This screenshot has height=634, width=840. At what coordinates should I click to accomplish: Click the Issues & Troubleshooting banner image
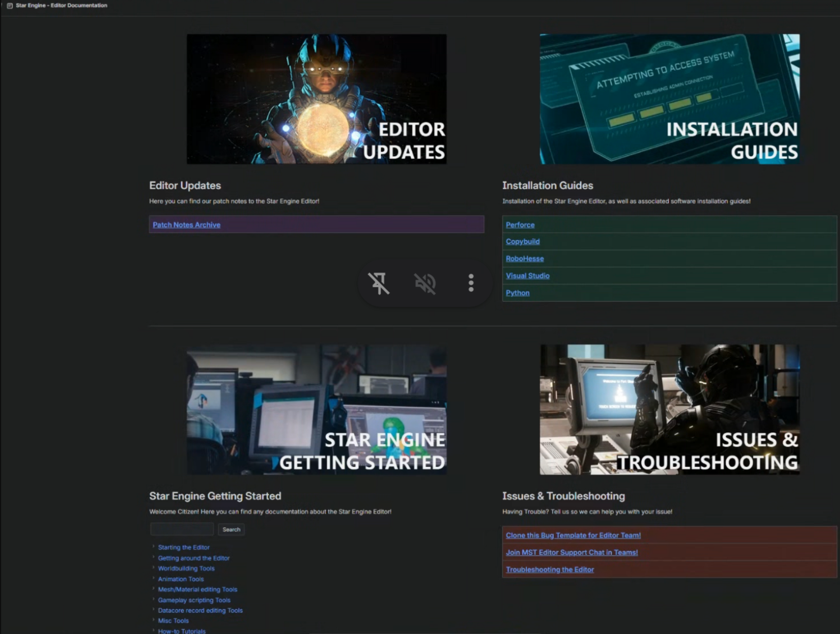click(669, 409)
